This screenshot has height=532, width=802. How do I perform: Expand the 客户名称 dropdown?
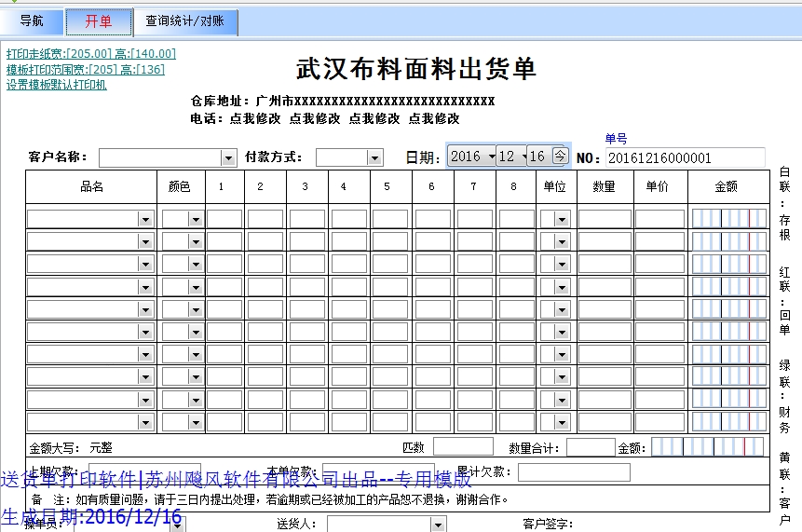[x=228, y=158]
